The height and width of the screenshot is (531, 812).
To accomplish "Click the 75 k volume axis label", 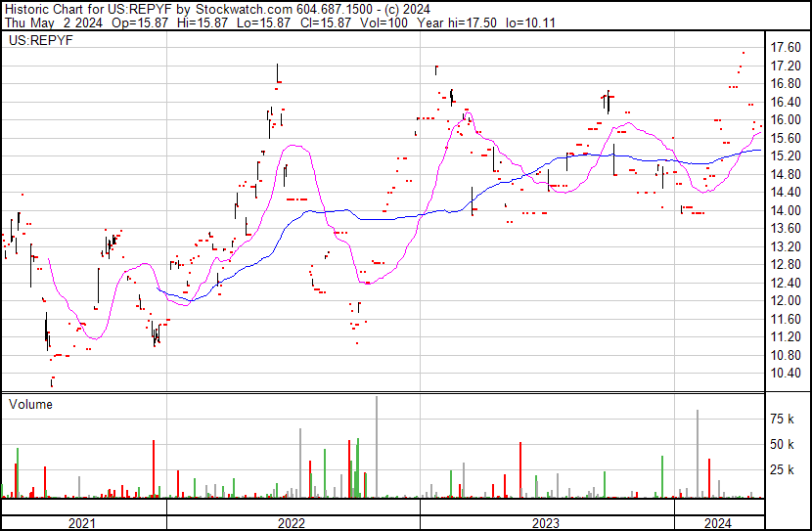I will coord(783,419).
